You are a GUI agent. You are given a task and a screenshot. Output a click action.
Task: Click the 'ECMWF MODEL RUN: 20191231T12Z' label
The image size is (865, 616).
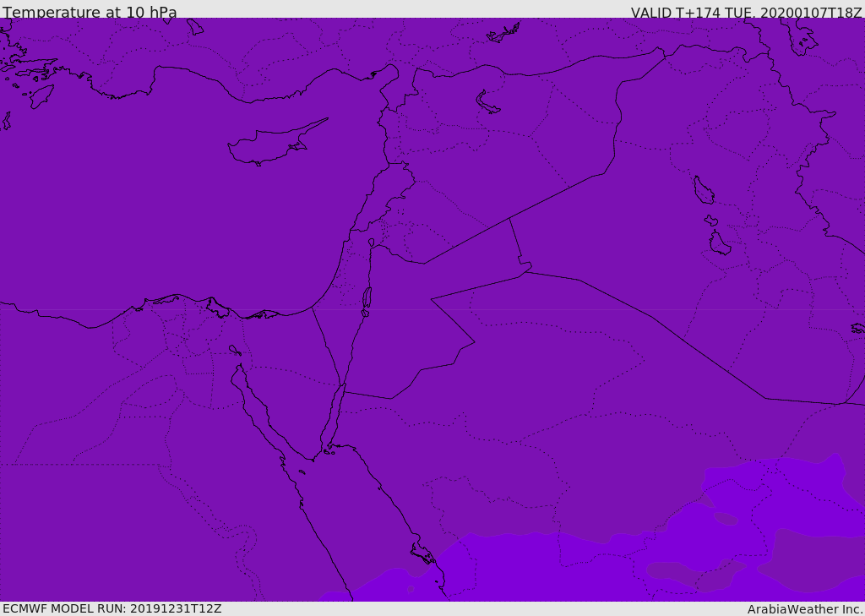point(112,609)
